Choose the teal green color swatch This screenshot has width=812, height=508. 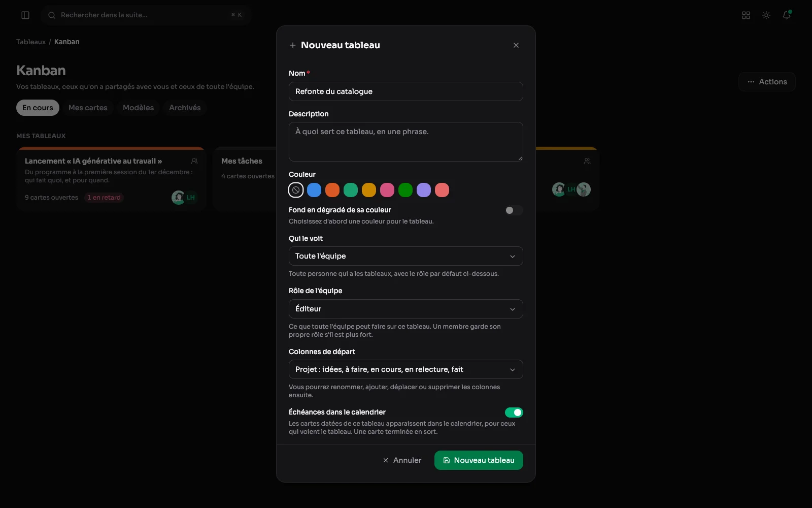[x=351, y=190]
